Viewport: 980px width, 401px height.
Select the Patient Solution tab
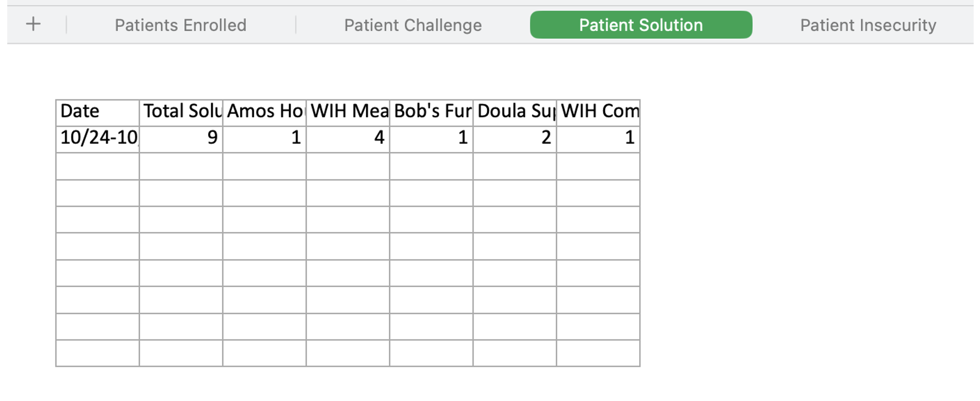pos(641,25)
